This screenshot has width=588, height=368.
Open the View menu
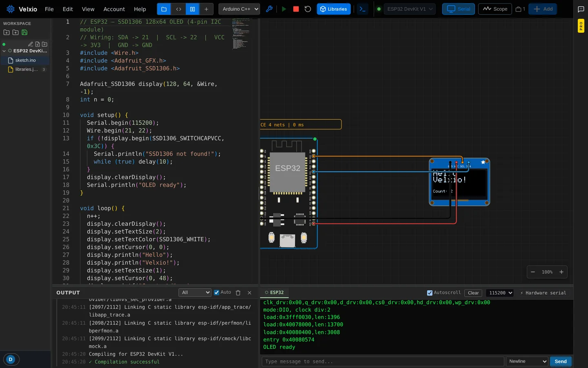click(88, 9)
